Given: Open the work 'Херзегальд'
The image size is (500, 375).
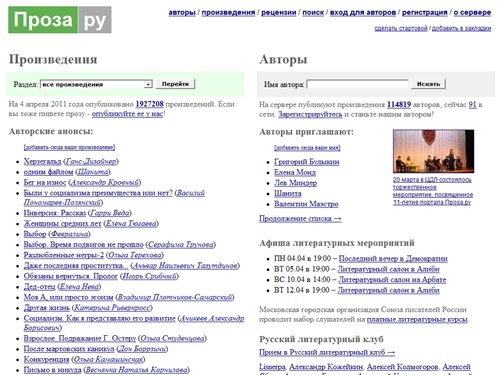Looking at the screenshot, I should (42, 161).
